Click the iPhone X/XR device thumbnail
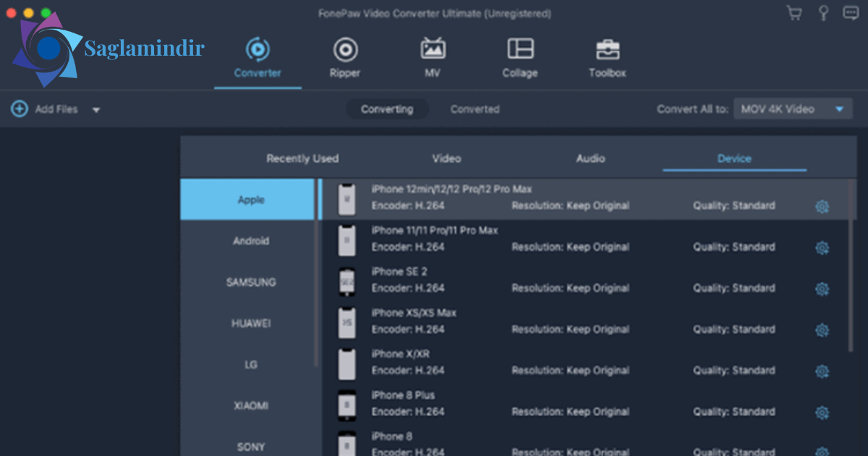This screenshot has height=456, width=868. (x=347, y=364)
